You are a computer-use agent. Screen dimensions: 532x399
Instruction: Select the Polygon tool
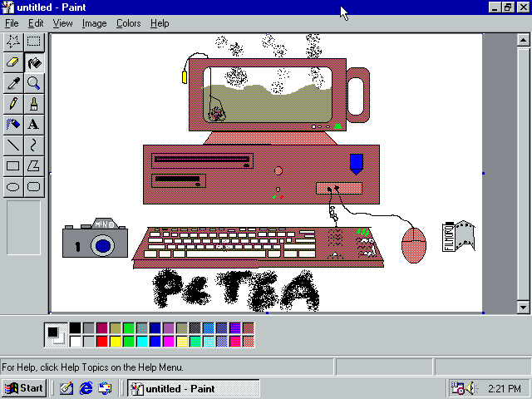point(34,166)
